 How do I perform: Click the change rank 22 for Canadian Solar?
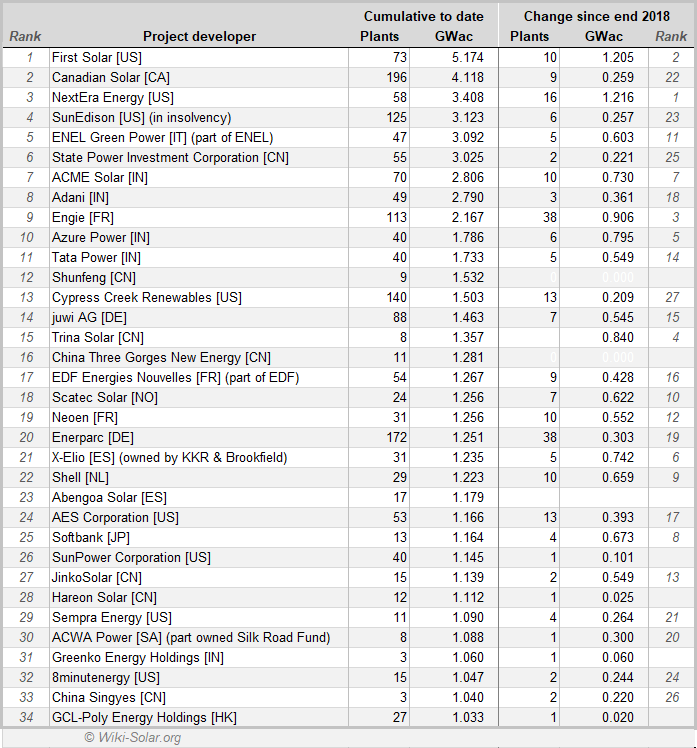pyautogui.click(x=672, y=77)
